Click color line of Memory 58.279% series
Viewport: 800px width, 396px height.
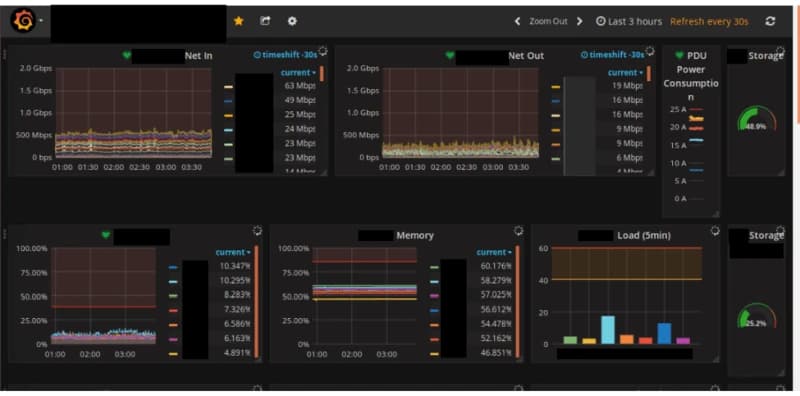pyautogui.click(x=434, y=281)
